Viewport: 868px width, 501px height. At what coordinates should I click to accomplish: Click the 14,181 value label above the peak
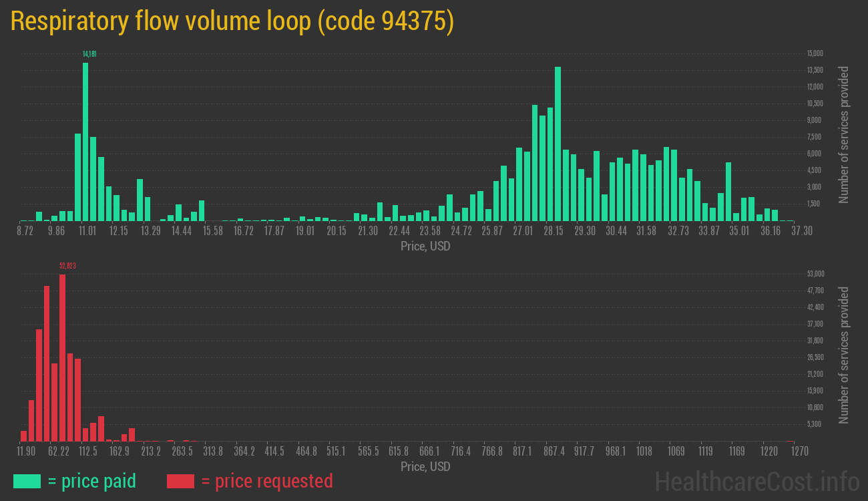89,53
